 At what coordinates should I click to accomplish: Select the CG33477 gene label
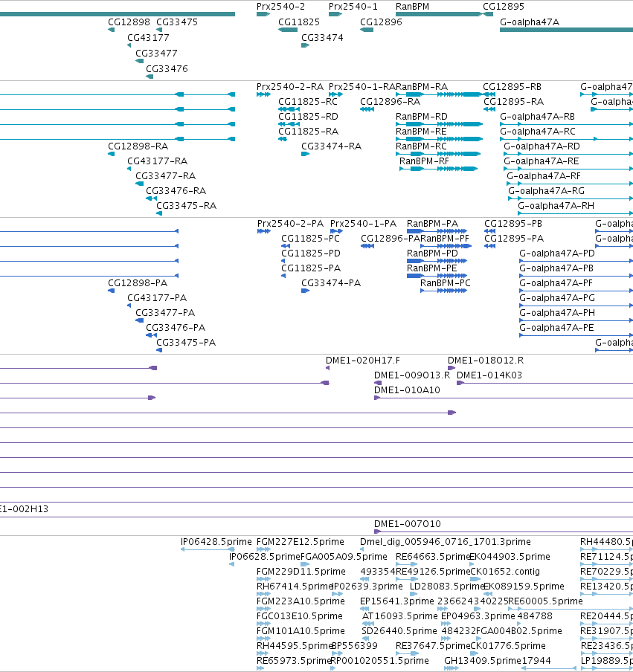[156, 53]
